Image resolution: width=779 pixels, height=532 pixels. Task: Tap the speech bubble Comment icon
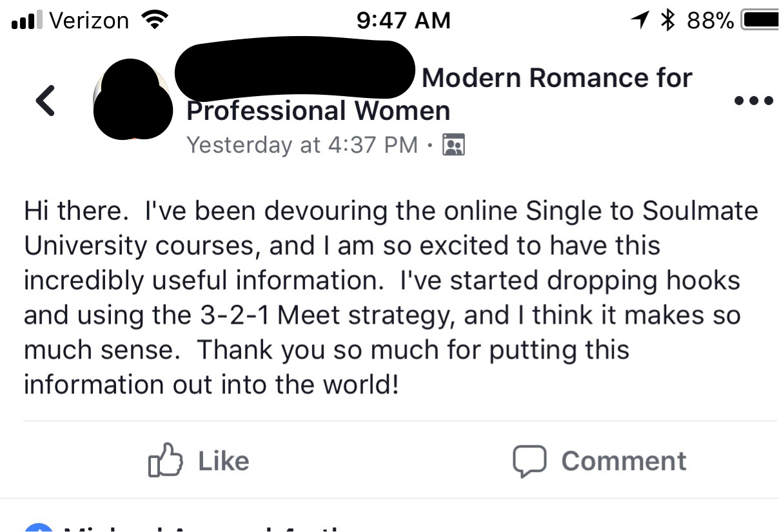(x=530, y=461)
